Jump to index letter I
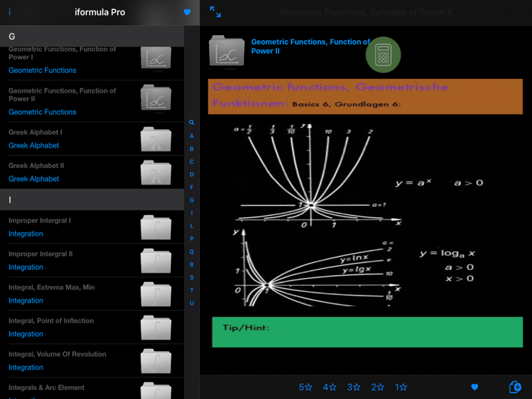Image resolution: width=532 pixels, height=399 pixels. pos(192,213)
